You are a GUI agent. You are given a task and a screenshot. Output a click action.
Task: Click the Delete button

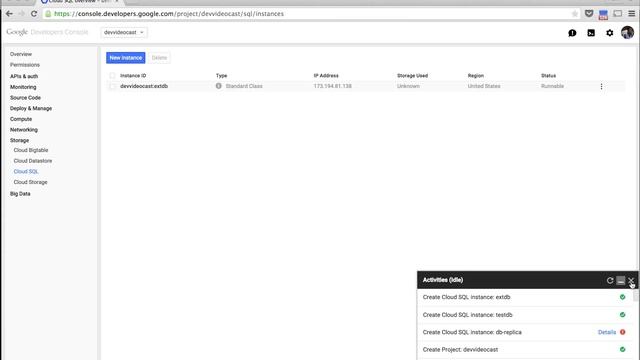tap(159, 58)
